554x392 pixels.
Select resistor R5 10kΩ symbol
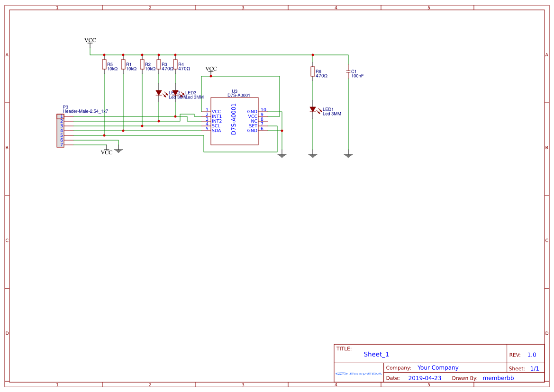[104, 65]
